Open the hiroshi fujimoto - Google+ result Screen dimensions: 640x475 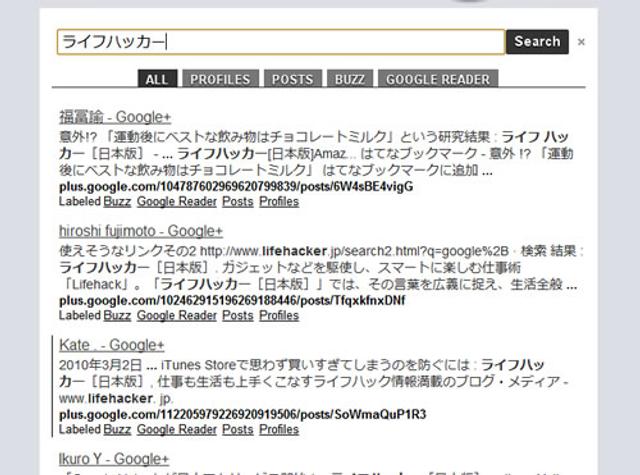[x=141, y=231]
